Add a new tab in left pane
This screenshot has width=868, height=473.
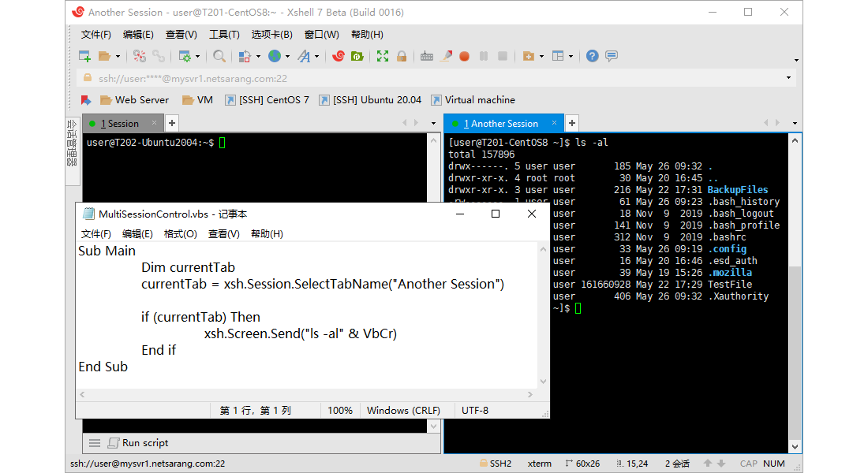(171, 123)
